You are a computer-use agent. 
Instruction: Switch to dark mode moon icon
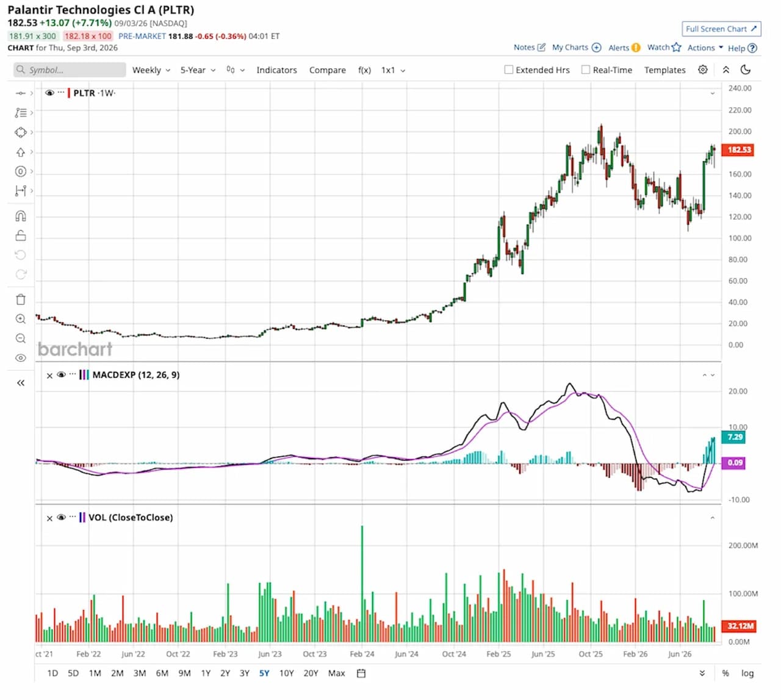point(745,70)
